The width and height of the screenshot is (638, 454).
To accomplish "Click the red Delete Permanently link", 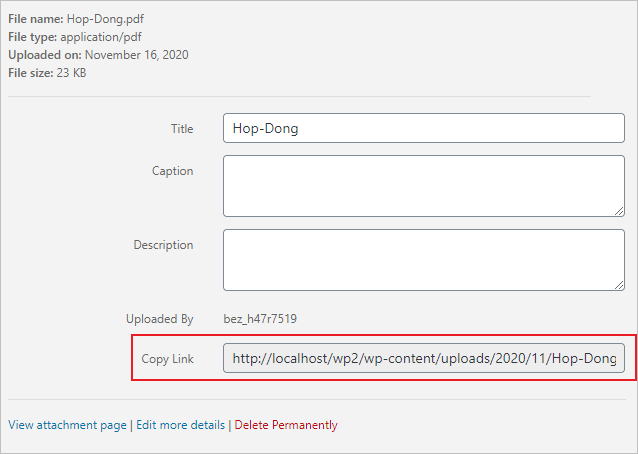I will pyautogui.click(x=286, y=425).
